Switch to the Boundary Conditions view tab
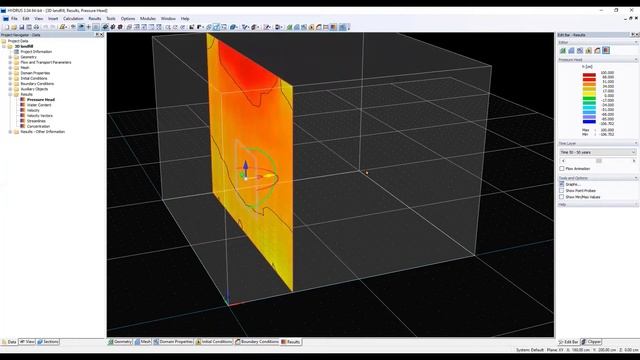The height and width of the screenshot is (360, 640). point(257,342)
